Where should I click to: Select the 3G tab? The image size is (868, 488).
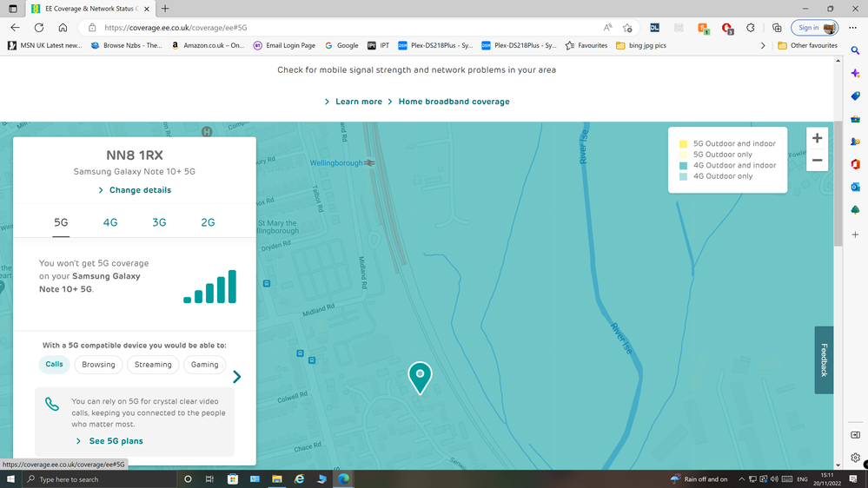point(159,222)
